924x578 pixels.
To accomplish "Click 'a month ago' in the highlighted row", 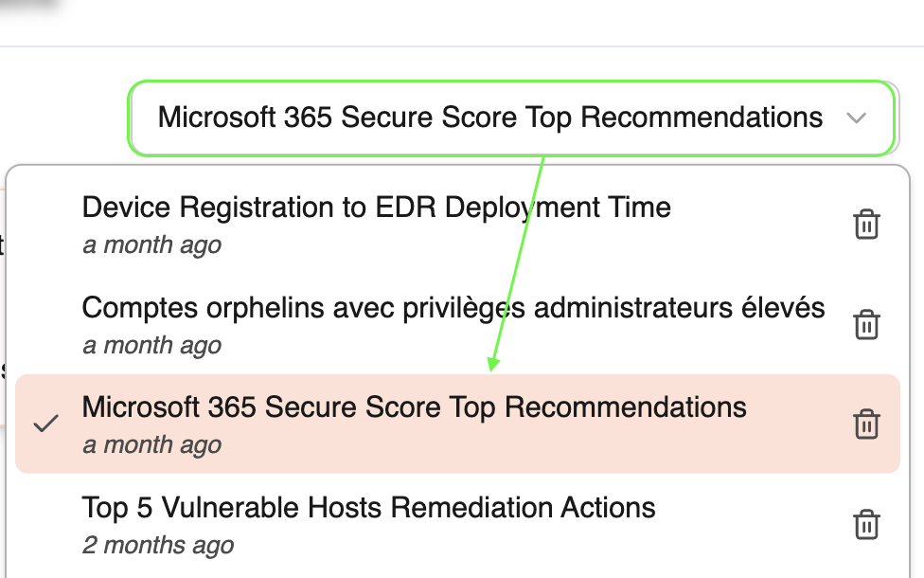I will (x=152, y=444).
